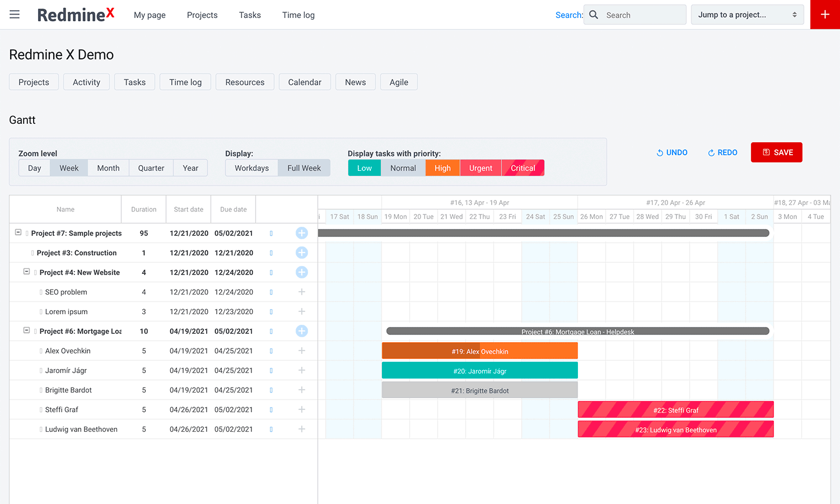This screenshot has height=504, width=840.
Task: Click the Undo button
Action: tap(672, 152)
